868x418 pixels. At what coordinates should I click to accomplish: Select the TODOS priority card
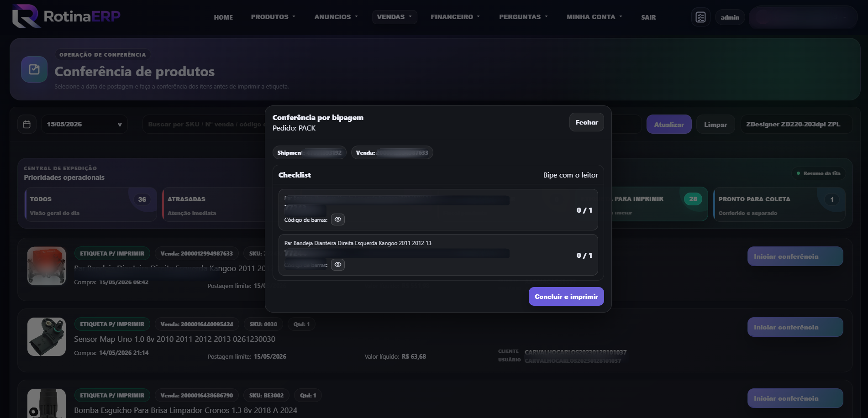point(90,204)
